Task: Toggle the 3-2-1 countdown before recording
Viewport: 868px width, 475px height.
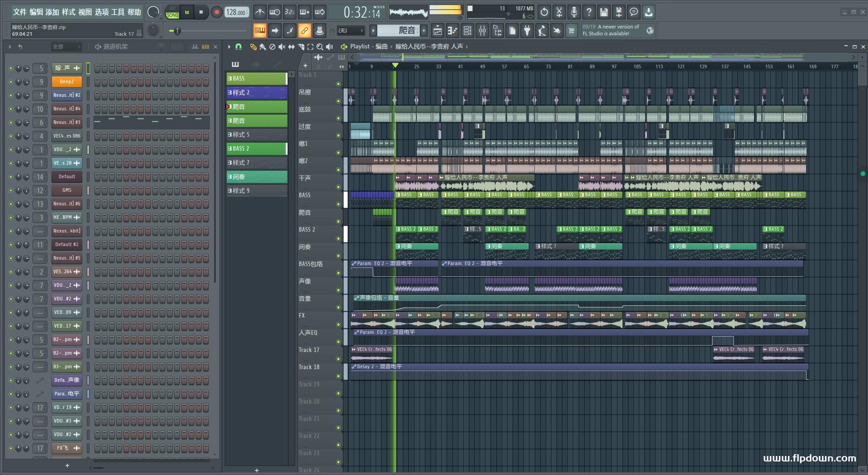Action: point(289,12)
